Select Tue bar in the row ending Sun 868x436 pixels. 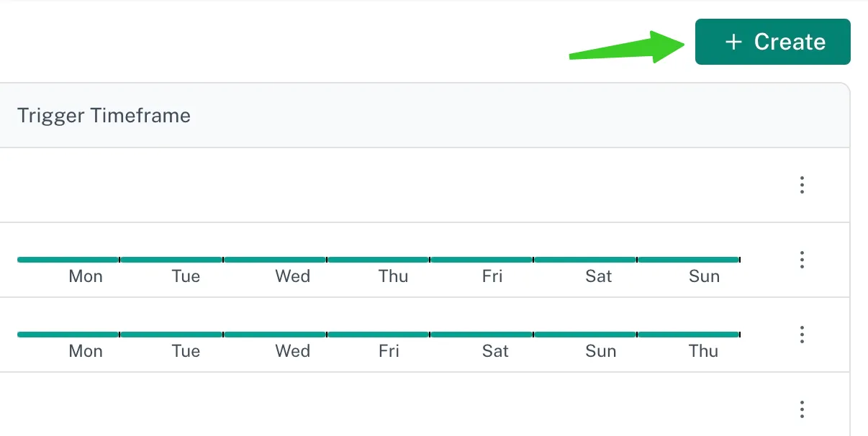172,260
